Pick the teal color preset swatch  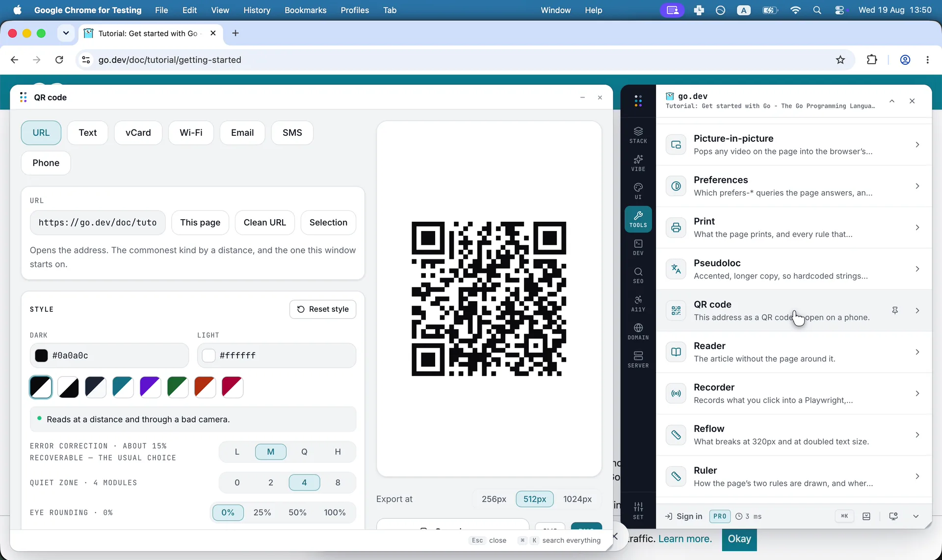[123, 387]
